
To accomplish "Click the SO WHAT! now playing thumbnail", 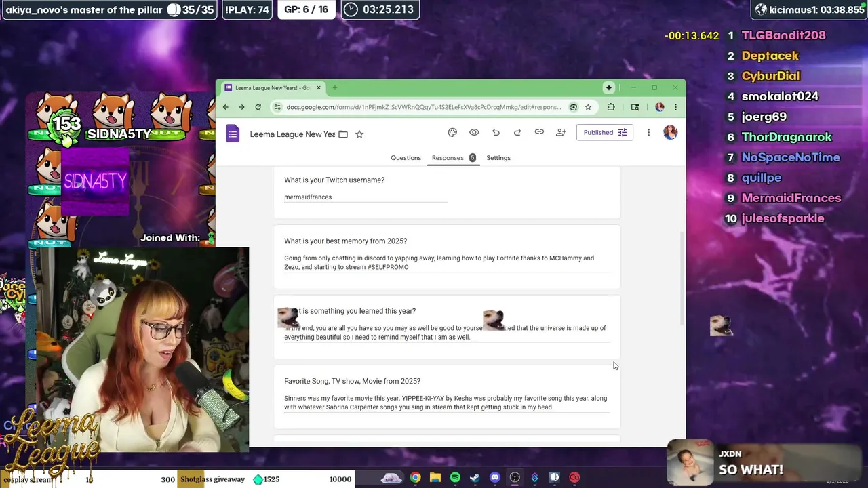I will pyautogui.click(x=690, y=462).
